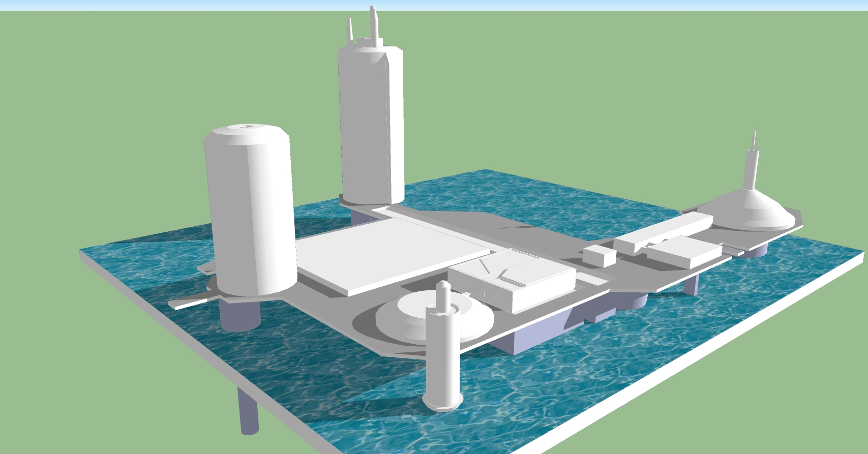
Task: Select the tall tower with twin antennas
Action: (371, 122)
